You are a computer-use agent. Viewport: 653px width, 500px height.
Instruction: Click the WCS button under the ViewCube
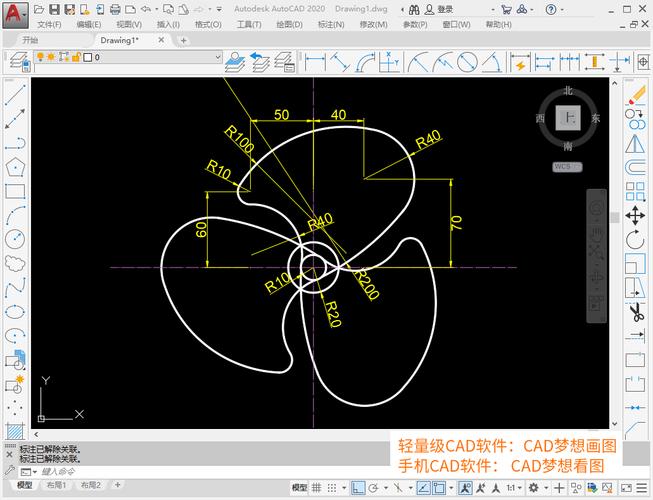[x=567, y=167]
